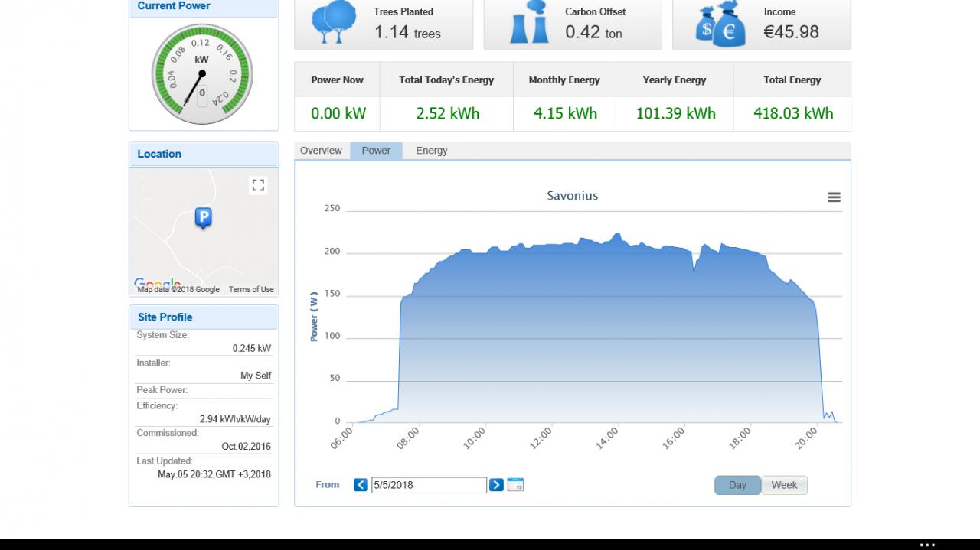Click the Oct.02,2016 commissioned date

point(246,447)
